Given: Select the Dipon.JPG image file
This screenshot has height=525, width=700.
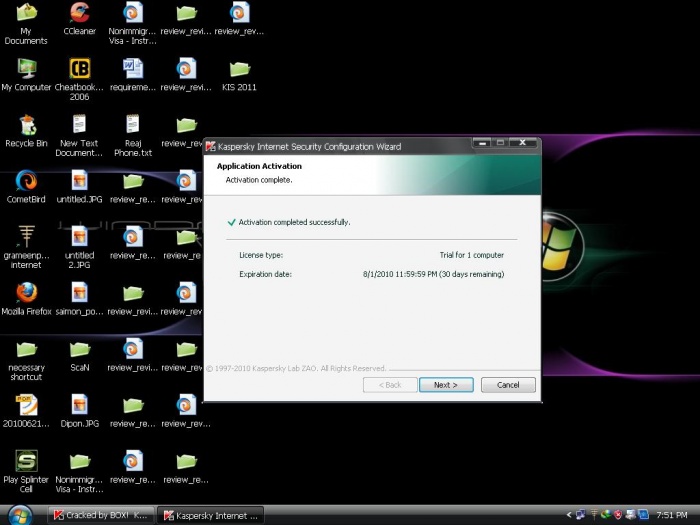Looking at the screenshot, I should [79, 411].
